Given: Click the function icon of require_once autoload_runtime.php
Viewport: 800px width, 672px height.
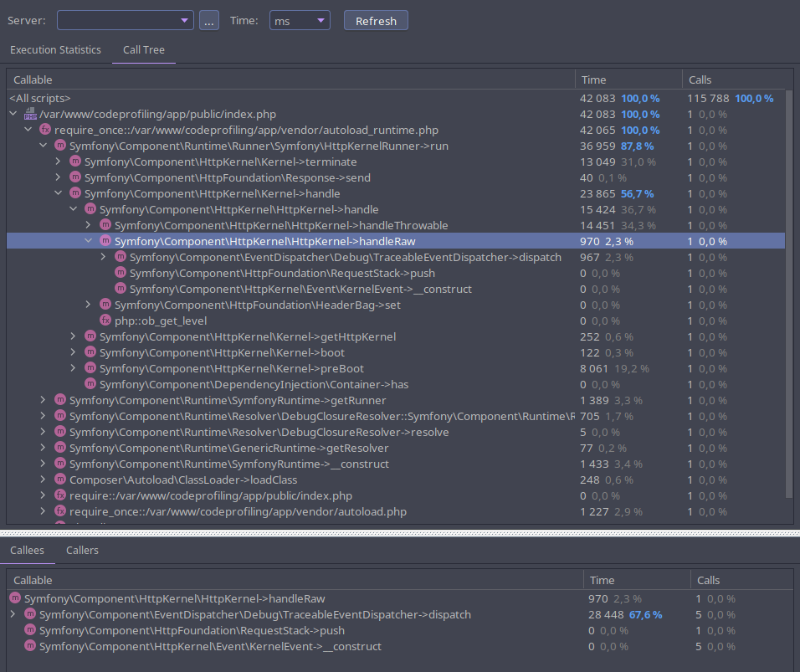Looking at the screenshot, I should click(45, 130).
